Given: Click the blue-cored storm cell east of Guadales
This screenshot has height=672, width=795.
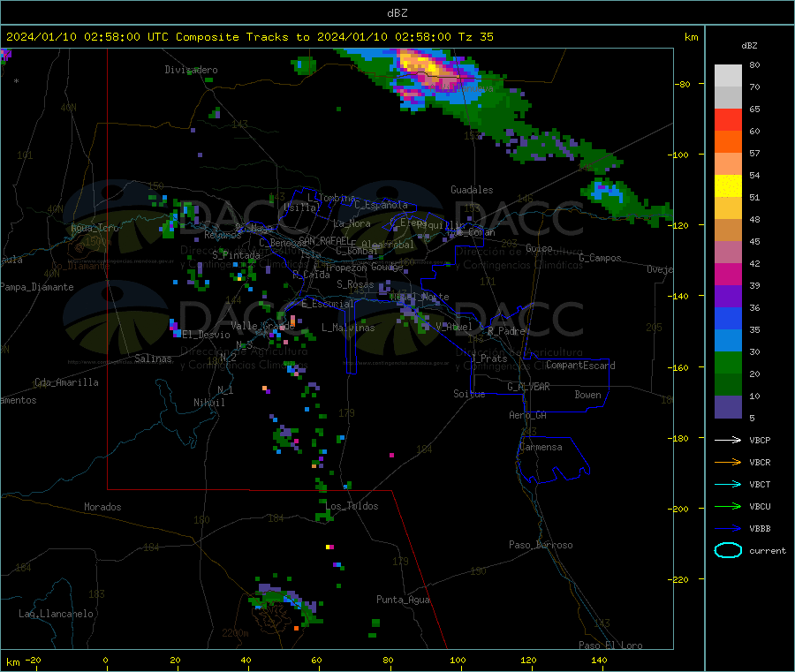Looking at the screenshot, I should (607, 193).
